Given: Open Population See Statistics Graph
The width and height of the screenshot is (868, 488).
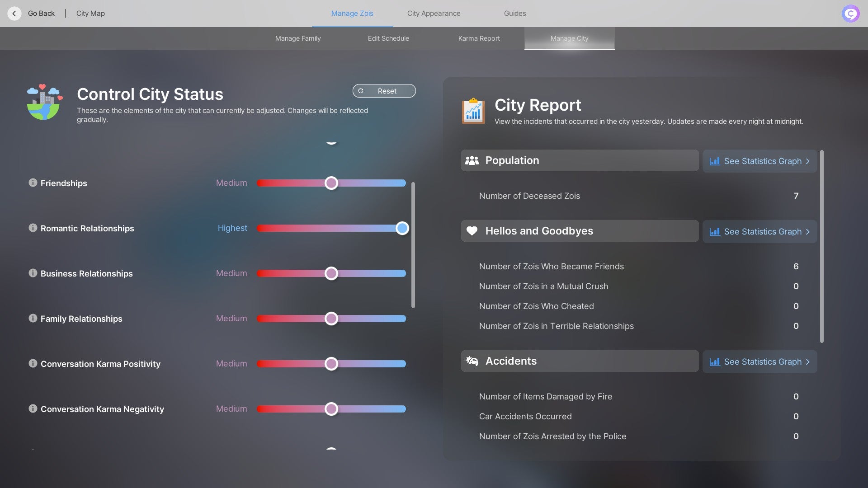Looking at the screenshot, I should (x=759, y=161).
